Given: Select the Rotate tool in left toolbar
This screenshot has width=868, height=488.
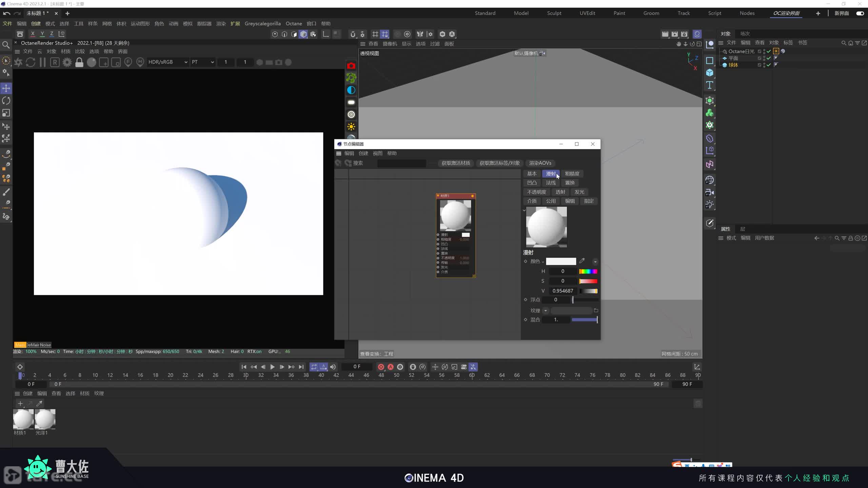Looking at the screenshot, I should [x=6, y=101].
